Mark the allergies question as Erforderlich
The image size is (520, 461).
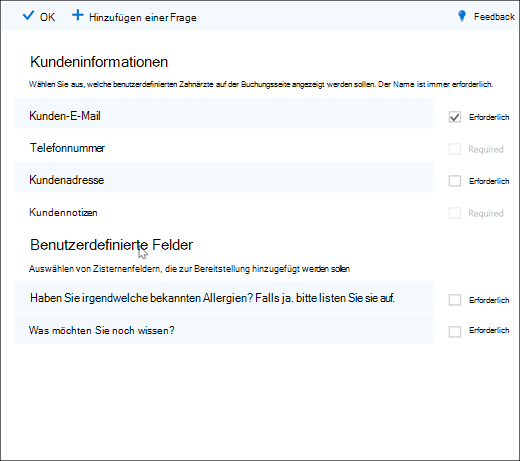click(455, 300)
